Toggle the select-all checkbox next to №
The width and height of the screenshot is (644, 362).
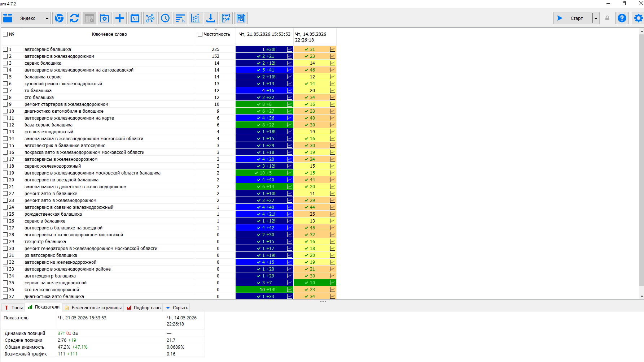point(5,34)
